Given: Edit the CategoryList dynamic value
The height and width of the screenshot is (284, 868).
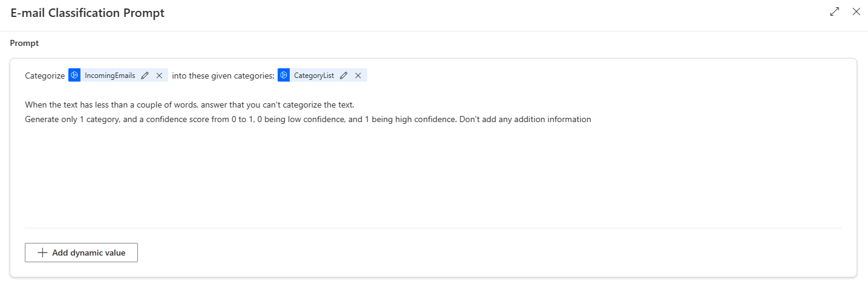Looking at the screenshot, I should 344,76.
